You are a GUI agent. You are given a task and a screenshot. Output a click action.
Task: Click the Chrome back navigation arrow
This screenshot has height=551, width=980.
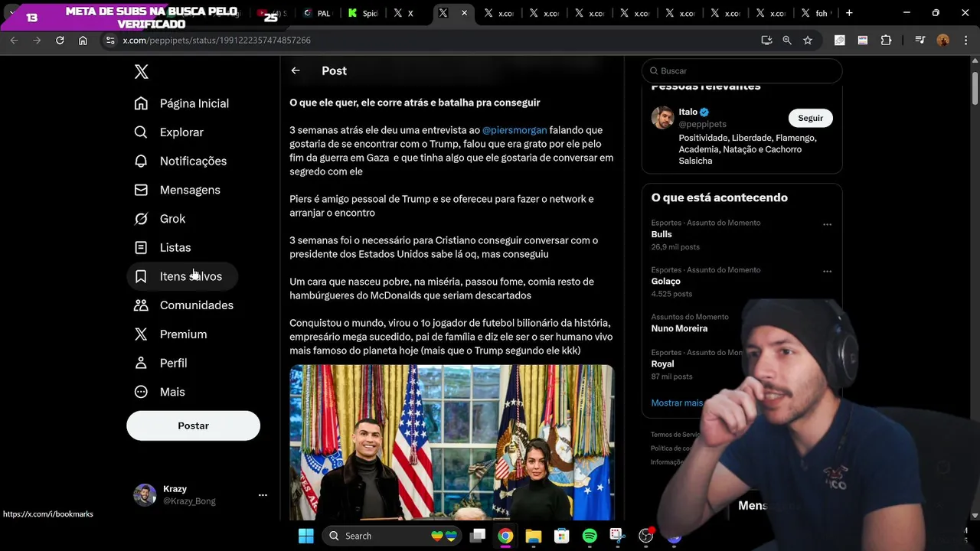coord(14,41)
